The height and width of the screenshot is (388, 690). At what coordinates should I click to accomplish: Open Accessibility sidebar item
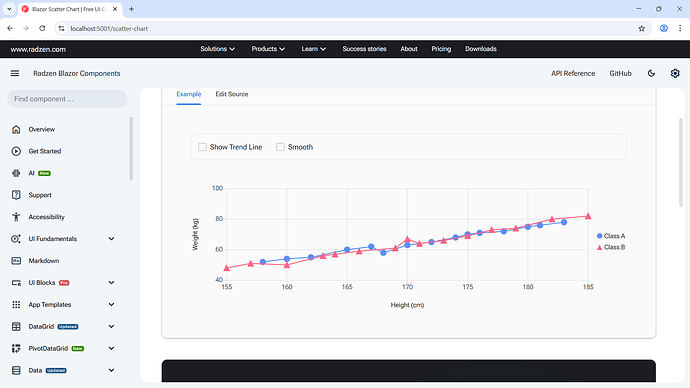pyautogui.click(x=47, y=217)
